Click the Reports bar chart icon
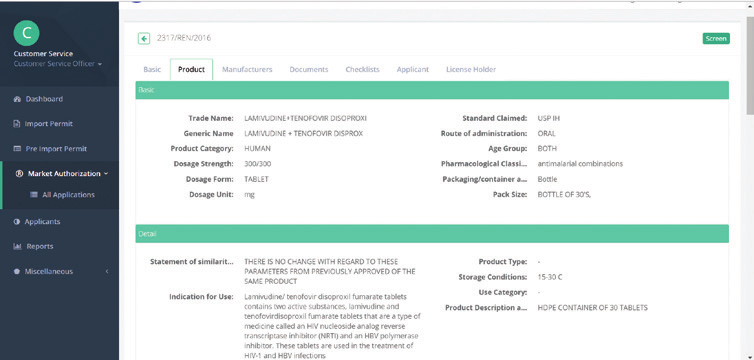This screenshot has height=360, width=754. (x=17, y=247)
